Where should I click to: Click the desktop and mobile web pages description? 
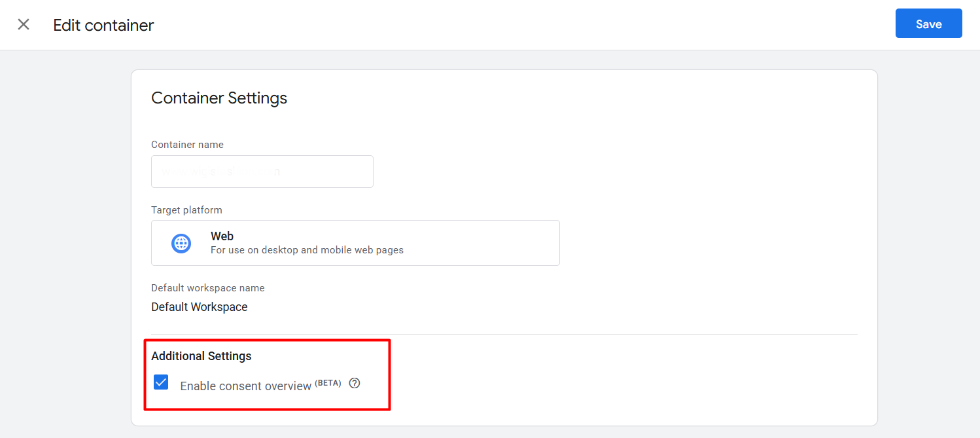pos(307,250)
